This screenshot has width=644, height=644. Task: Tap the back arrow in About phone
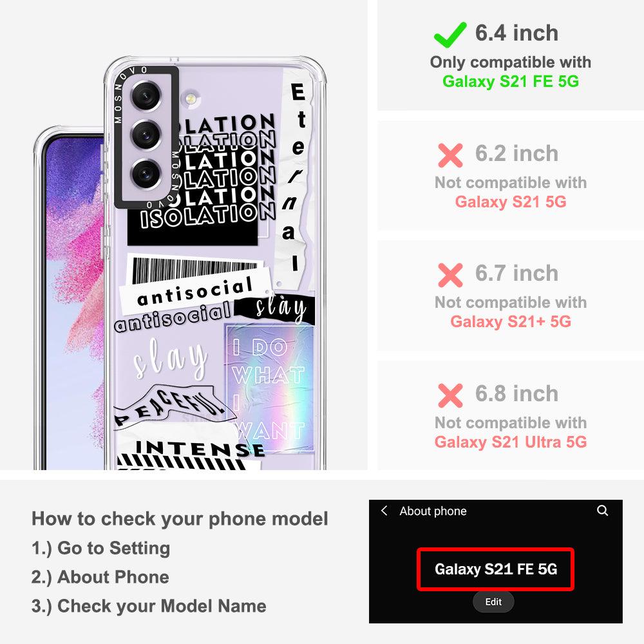[x=384, y=511]
